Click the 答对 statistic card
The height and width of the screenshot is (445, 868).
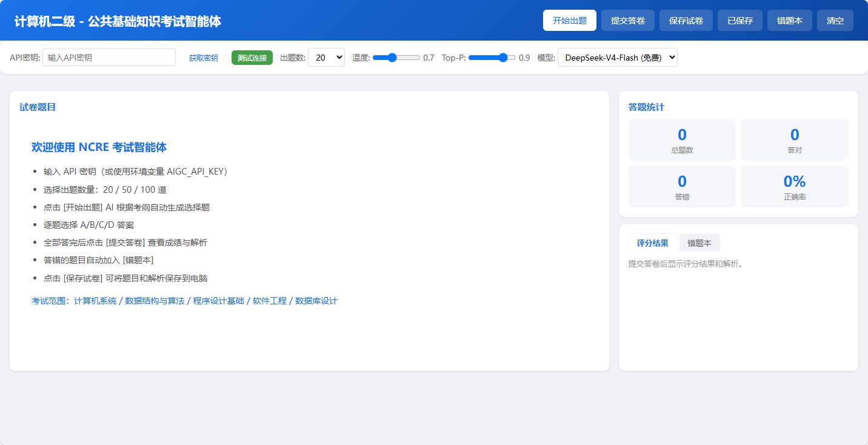pyautogui.click(x=795, y=140)
